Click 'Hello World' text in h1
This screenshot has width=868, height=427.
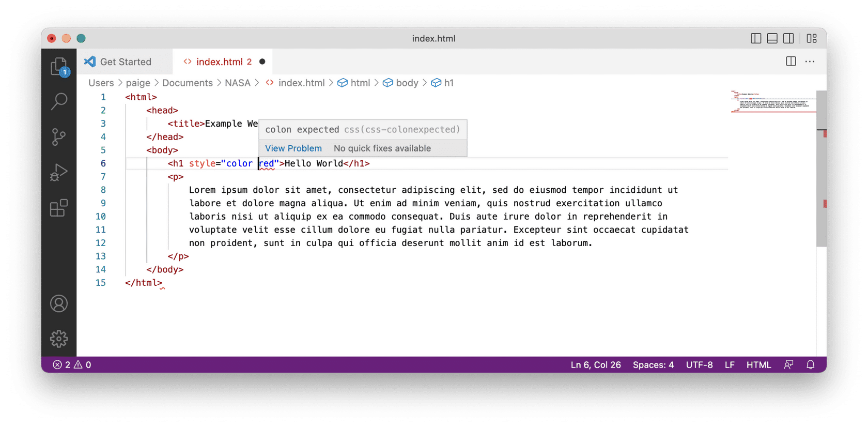point(314,163)
